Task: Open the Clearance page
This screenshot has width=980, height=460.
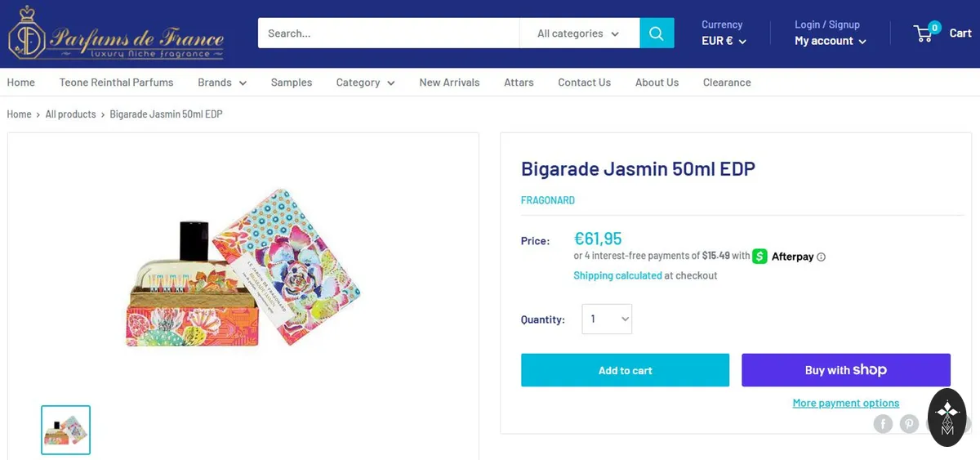Action: pyautogui.click(x=727, y=83)
